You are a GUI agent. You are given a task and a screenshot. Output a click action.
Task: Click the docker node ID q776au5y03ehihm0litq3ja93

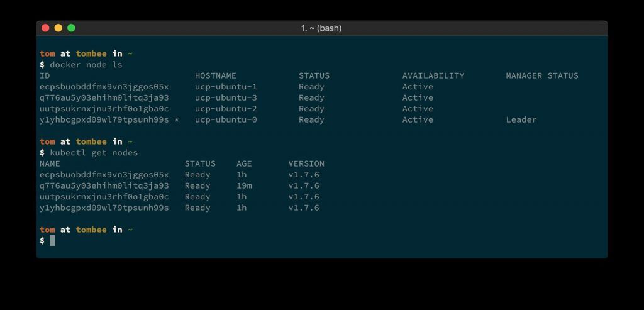(x=104, y=97)
